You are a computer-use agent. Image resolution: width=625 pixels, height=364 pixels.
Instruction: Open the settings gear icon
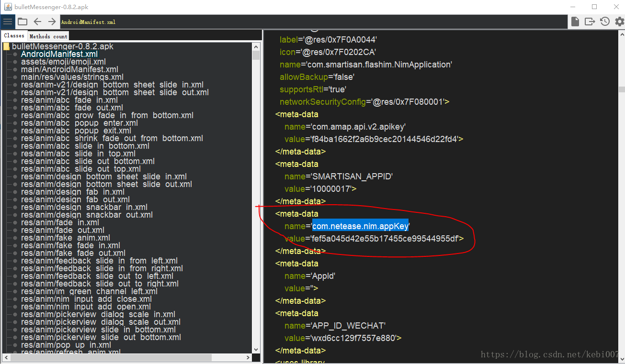[x=619, y=22]
